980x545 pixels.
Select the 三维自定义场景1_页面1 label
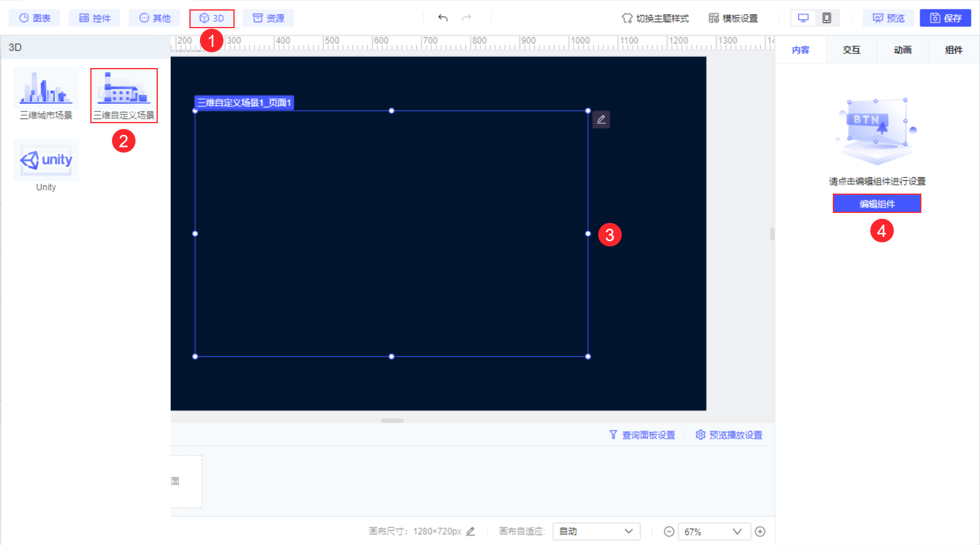point(244,103)
